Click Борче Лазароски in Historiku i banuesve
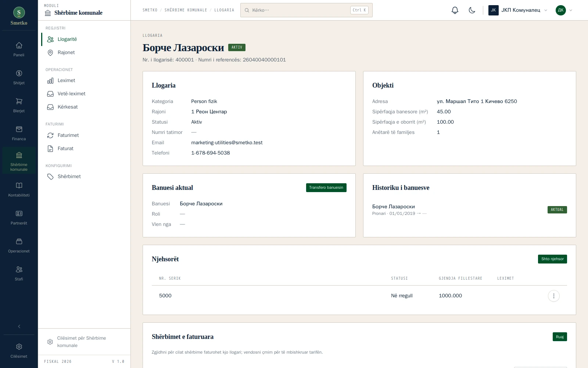 pos(394,207)
